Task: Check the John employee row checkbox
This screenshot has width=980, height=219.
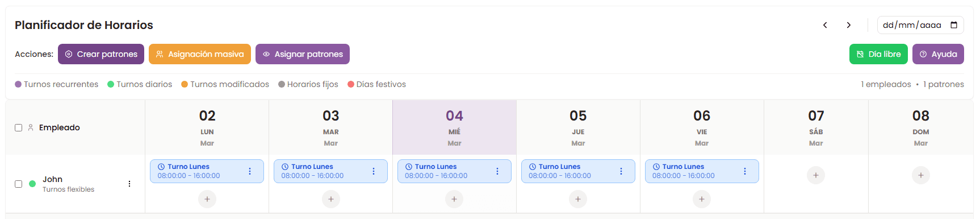Action: pyautogui.click(x=18, y=184)
